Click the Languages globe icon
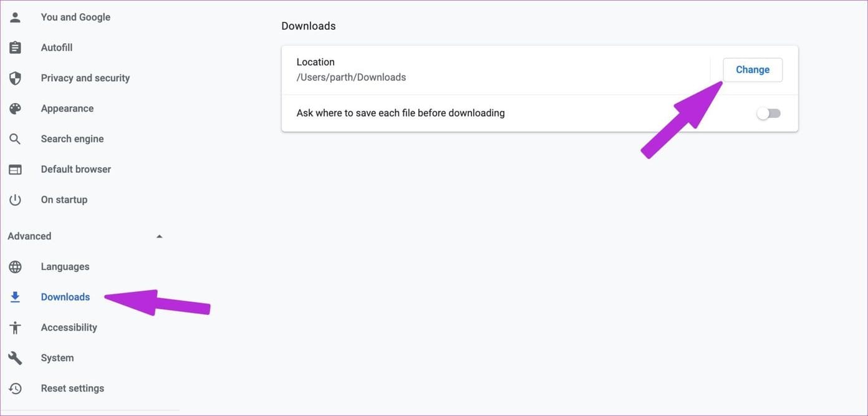 [15, 267]
